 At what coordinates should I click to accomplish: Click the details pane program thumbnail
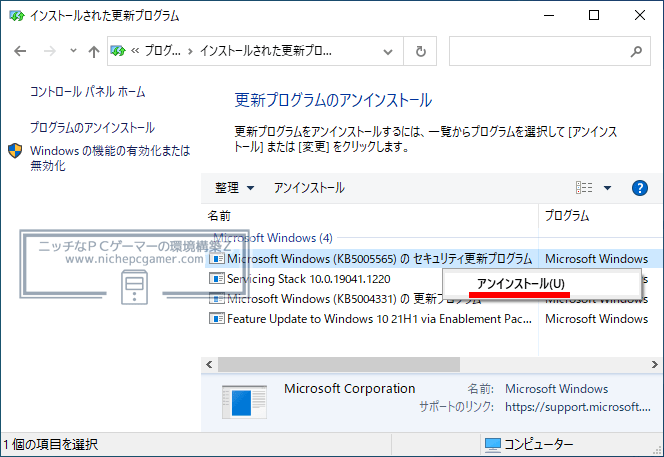(244, 402)
